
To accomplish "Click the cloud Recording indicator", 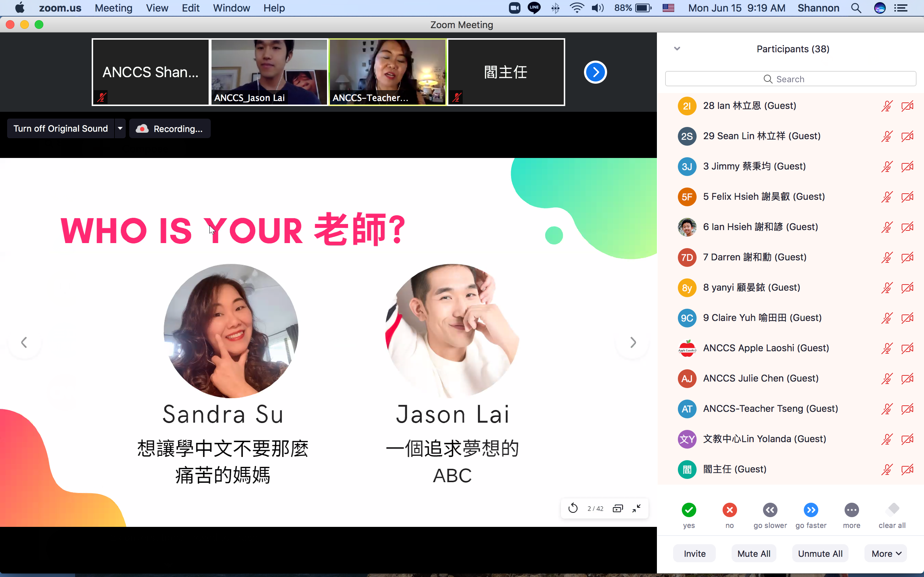I will 170,128.
